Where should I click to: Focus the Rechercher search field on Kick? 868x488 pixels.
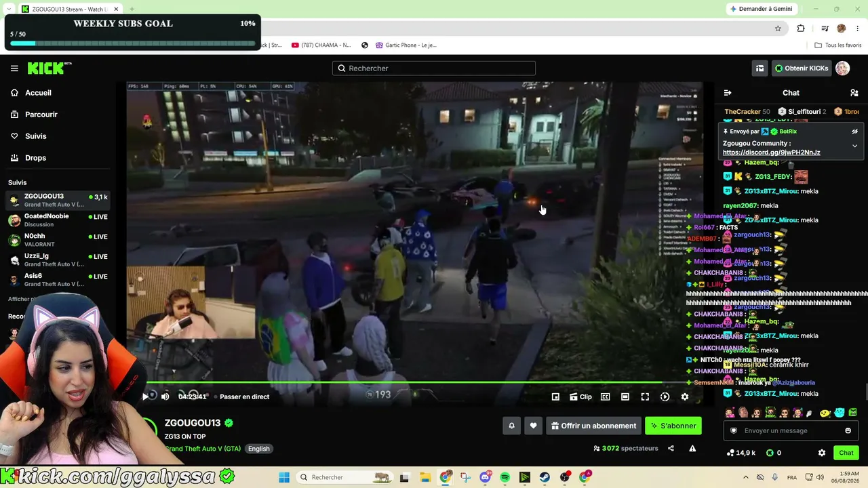434,68
